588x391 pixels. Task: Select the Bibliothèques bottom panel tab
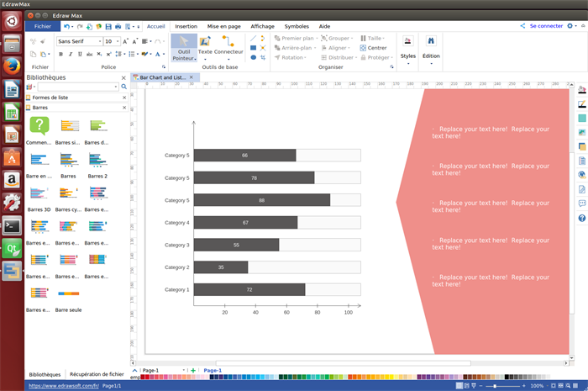pyautogui.click(x=45, y=374)
